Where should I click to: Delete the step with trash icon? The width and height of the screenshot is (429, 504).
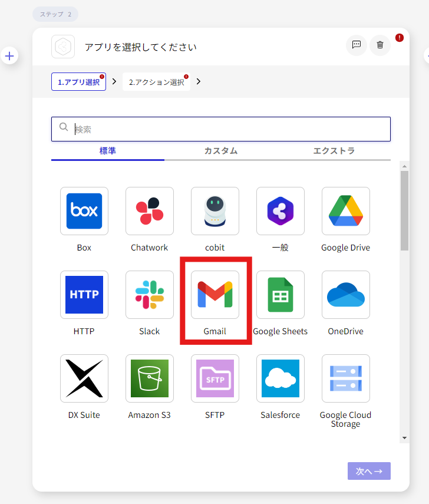click(380, 45)
